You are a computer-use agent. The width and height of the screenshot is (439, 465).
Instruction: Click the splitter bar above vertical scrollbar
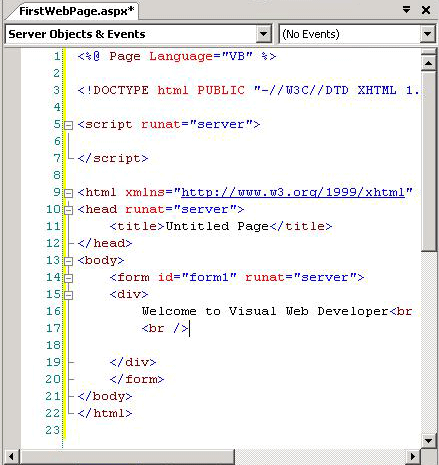click(x=429, y=52)
